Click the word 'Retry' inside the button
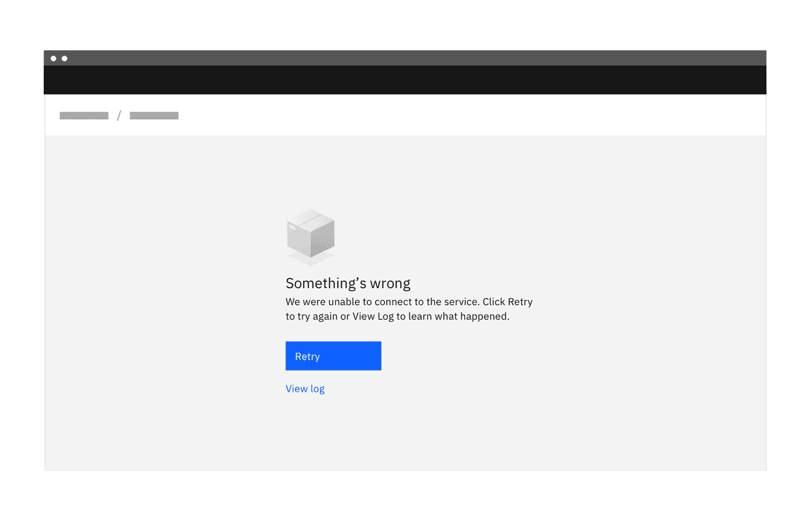The height and width of the screenshot is (522, 812). [x=307, y=356]
